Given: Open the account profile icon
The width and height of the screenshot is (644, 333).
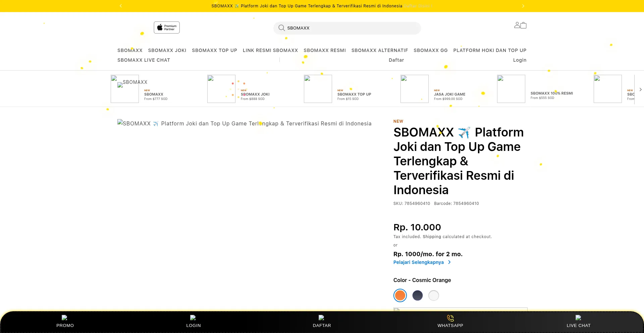Looking at the screenshot, I should (x=517, y=25).
